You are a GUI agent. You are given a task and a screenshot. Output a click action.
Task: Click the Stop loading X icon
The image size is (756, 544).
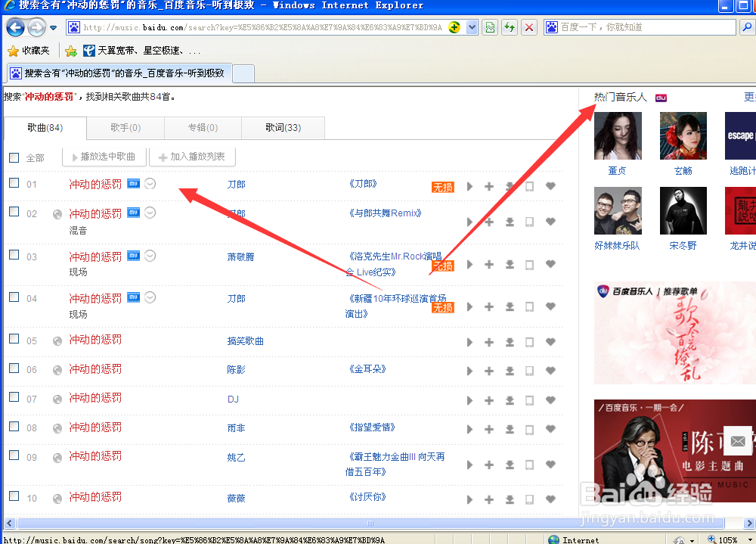click(x=529, y=27)
